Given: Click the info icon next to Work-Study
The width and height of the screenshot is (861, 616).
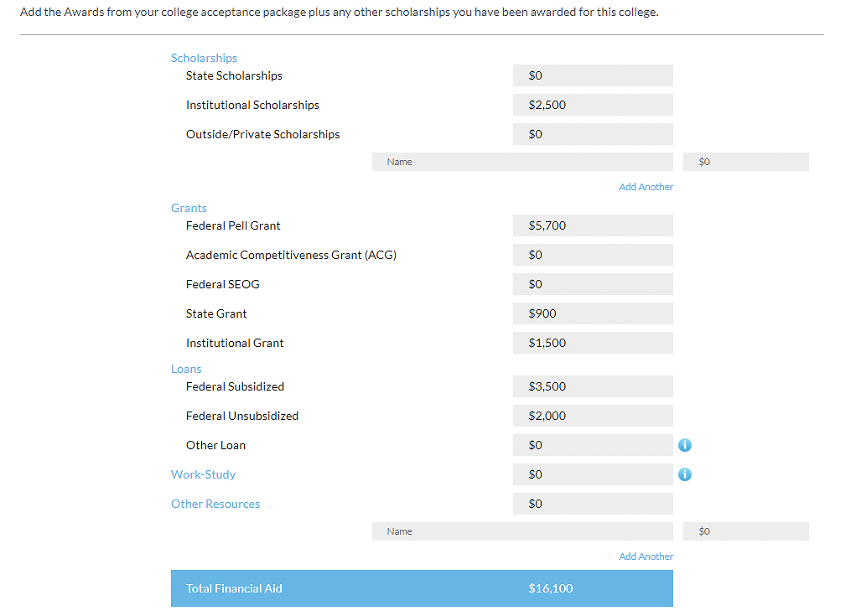Looking at the screenshot, I should point(685,474).
